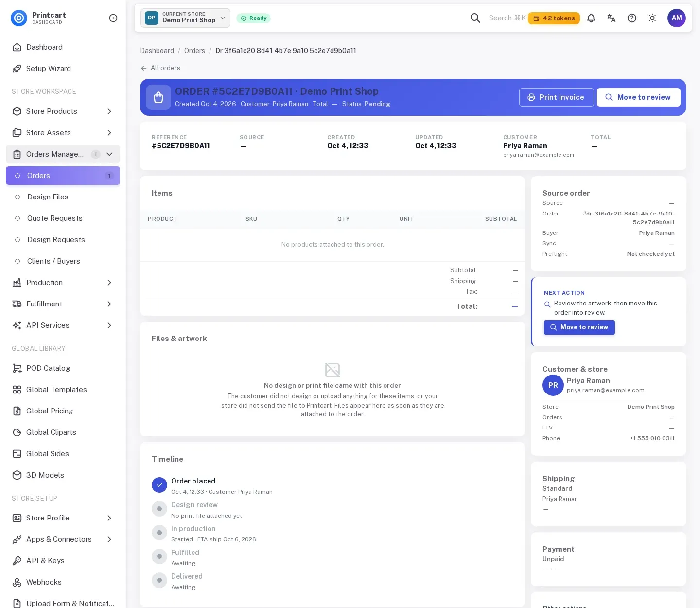Open search with the magnifier icon
Image resolution: width=700 pixels, height=608 pixels.
click(x=475, y=18)
